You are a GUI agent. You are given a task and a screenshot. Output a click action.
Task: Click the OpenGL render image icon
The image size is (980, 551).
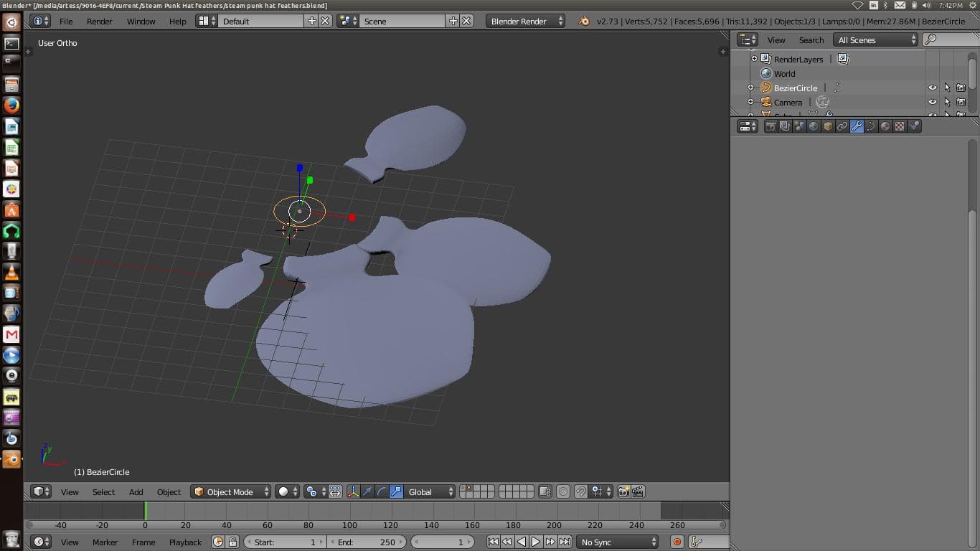pos(623,491)
